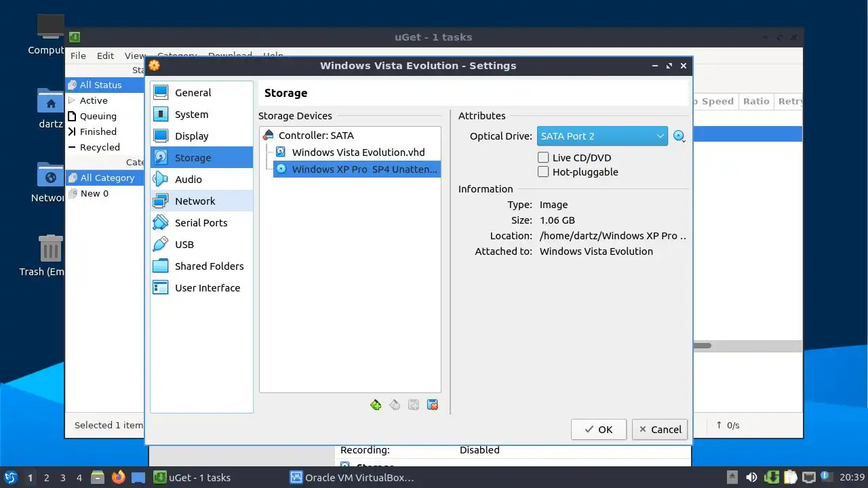This screenshot has width=868, height=488.
Task: Click Size value 1.06 GB
Action: pyautogui.click(x=557, y=220)
